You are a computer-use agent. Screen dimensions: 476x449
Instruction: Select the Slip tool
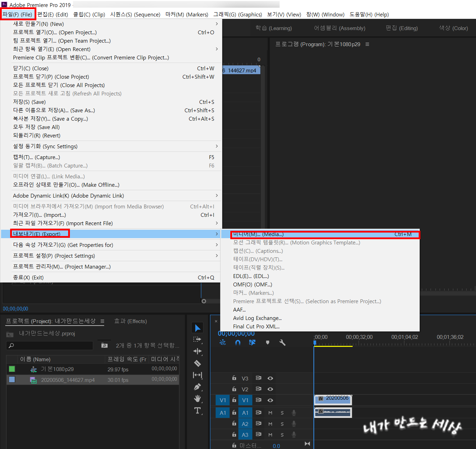197,375
